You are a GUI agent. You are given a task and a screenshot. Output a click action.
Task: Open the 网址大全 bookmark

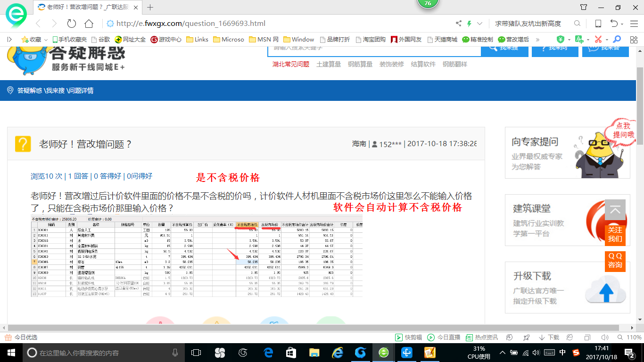point(131,40)
